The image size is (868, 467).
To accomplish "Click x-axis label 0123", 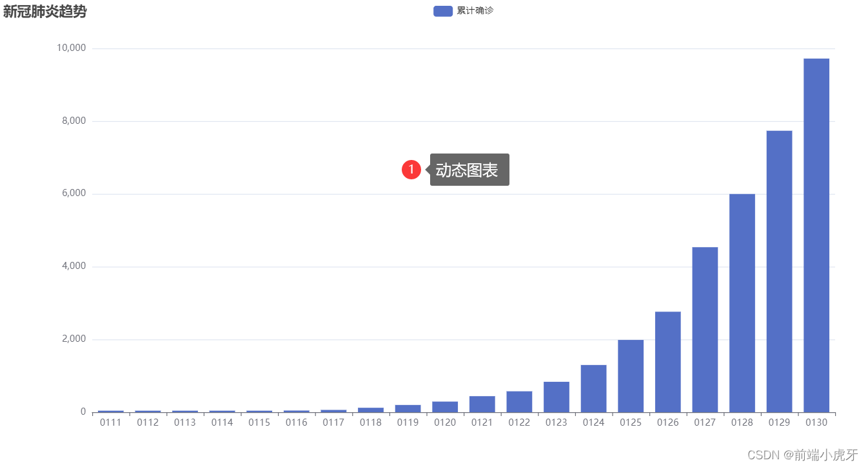I will pos(557,422).
